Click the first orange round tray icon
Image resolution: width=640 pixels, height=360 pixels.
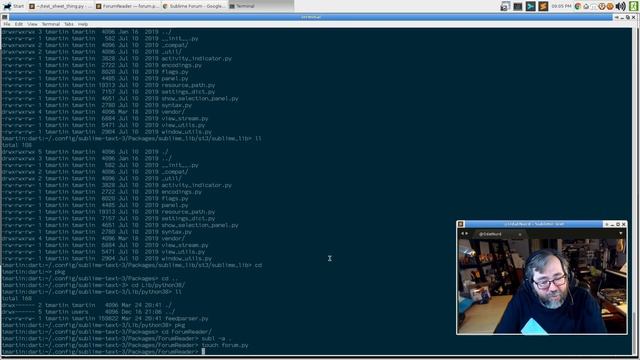pyautogui.click(x=602, y=6)
